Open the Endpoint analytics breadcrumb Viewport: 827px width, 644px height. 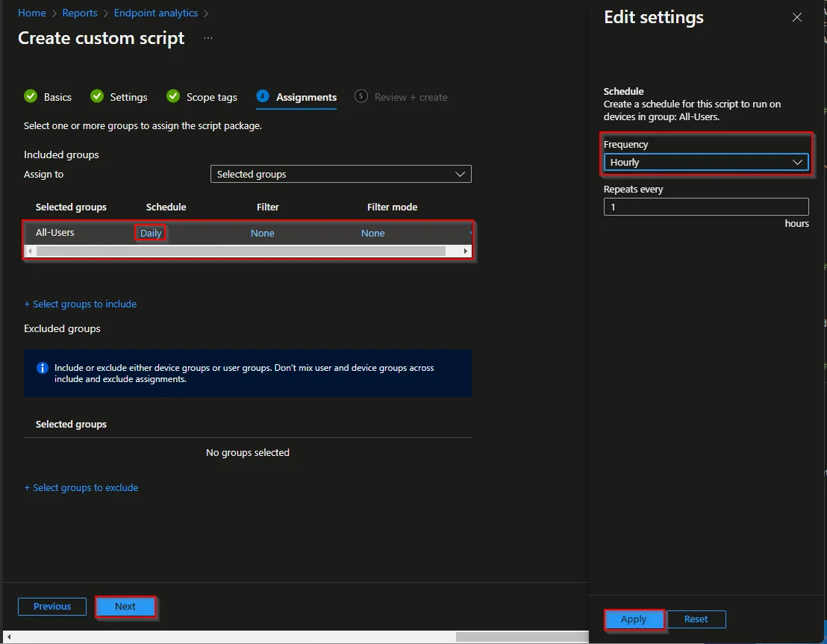pyautogui.click(x=156, y=13)
